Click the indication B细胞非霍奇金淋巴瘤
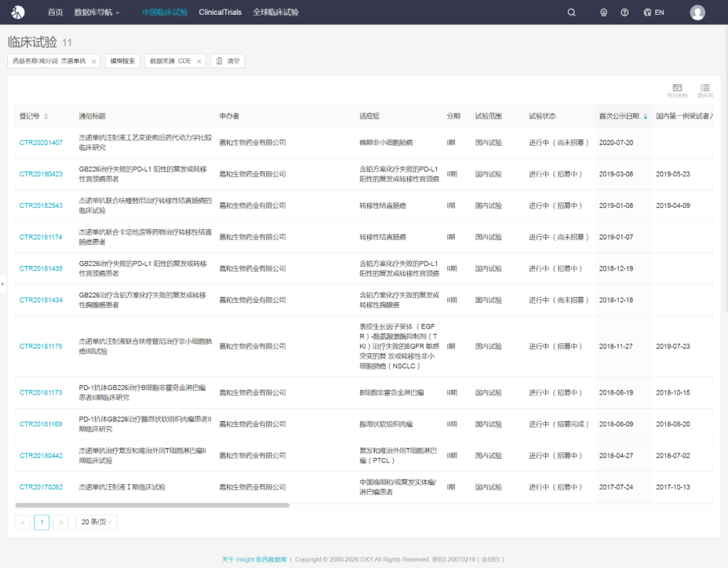Image resolution: width=728 pixels, height=568 pixels. click(392, 393)
